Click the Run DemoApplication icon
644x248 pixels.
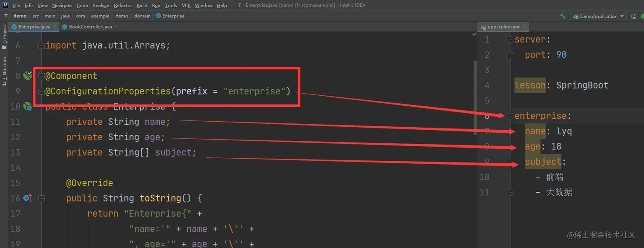(x=633, y=16)
